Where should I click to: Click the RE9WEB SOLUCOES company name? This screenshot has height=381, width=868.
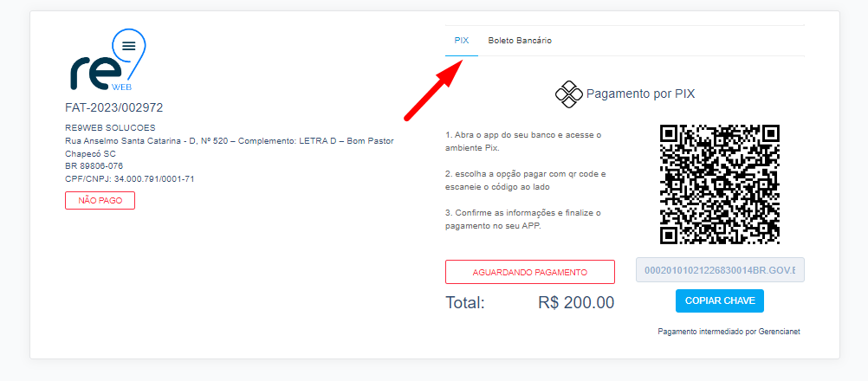click(x=110, y=128)
